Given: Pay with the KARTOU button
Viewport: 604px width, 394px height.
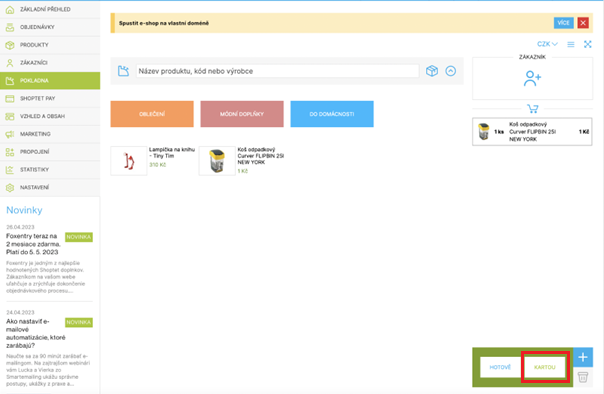Looking at the screenshot, I should [545, 367].
